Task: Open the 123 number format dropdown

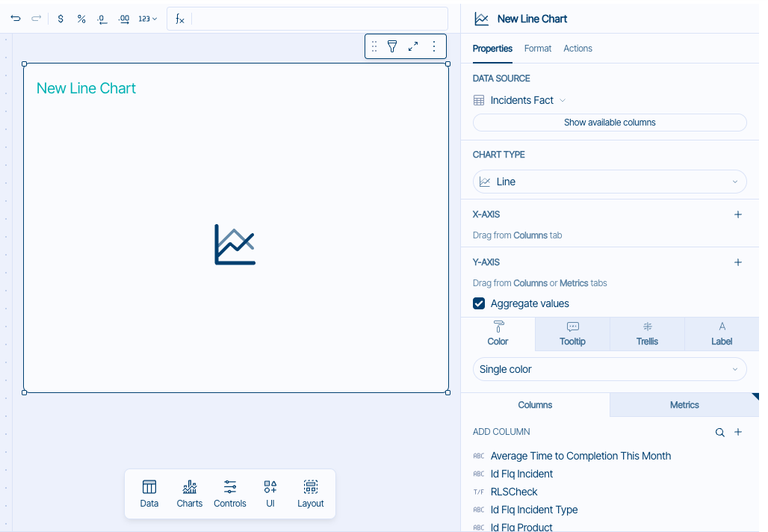Action: 148,19
